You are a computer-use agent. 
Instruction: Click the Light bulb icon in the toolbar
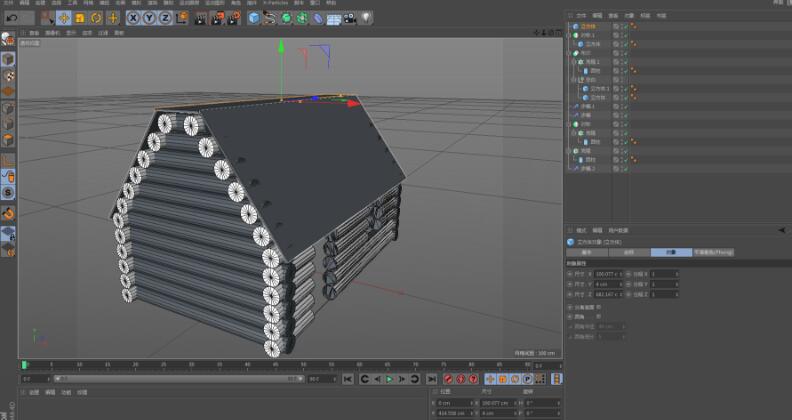(366, 18)
